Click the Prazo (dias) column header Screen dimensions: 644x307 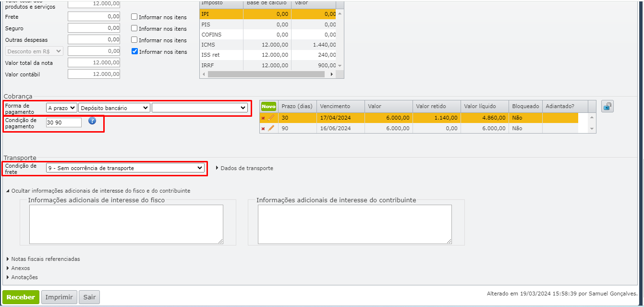pos(297,106)
